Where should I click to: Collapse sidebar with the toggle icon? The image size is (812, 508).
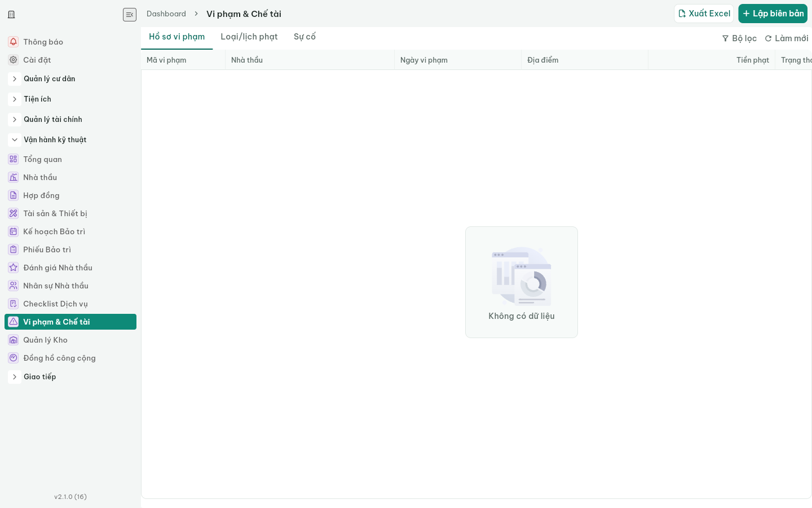click(130, 15)
